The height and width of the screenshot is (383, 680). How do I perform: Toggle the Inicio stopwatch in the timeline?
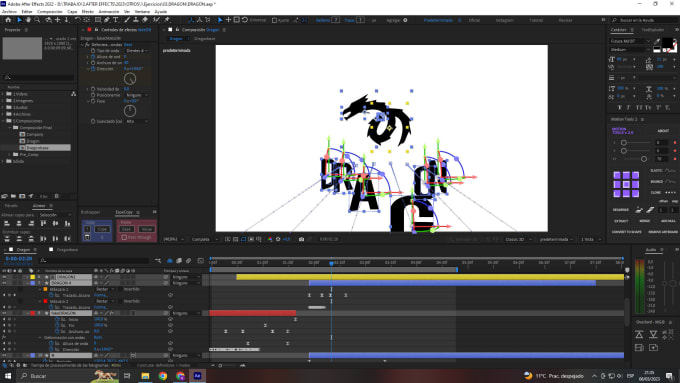pos(57,319)
